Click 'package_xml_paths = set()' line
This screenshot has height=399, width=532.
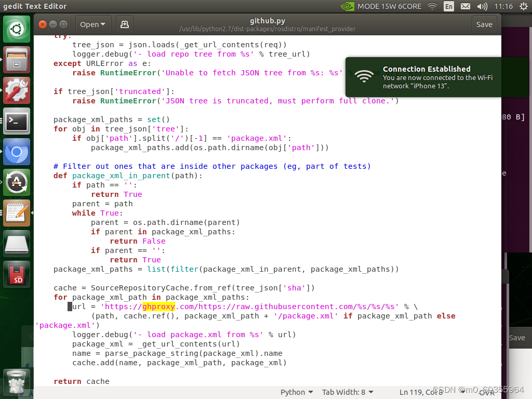coord(111,119)
